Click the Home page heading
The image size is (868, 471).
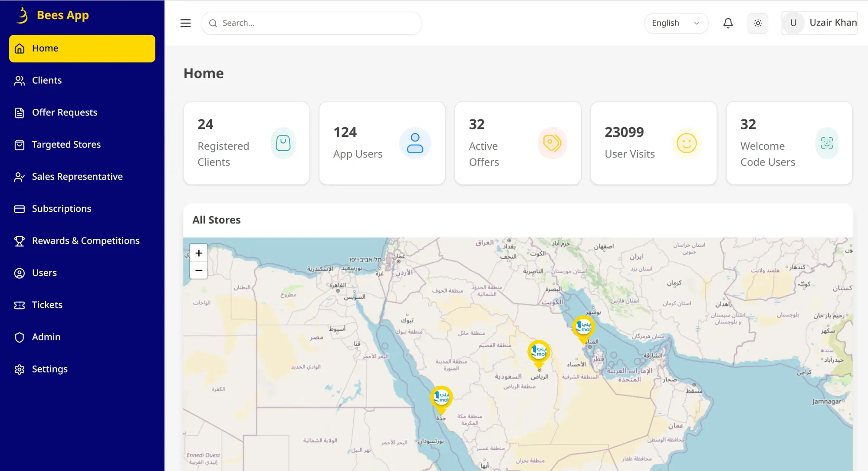click(x=204, y=73)
